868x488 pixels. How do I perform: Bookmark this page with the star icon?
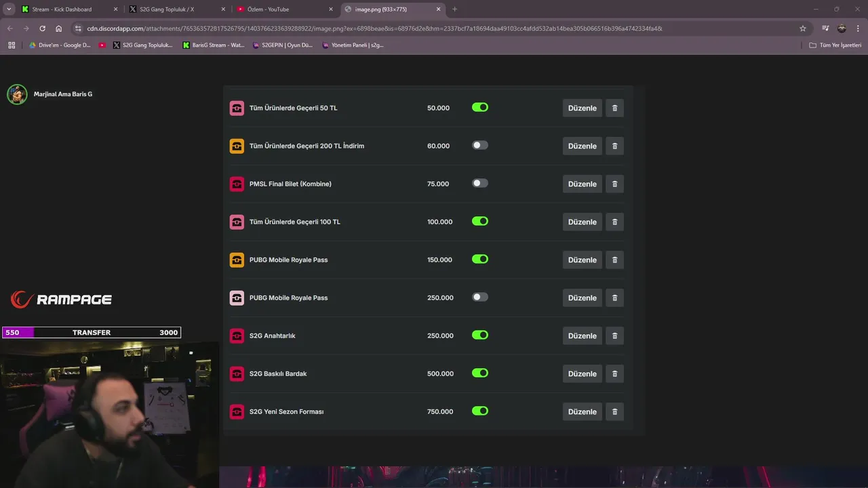(803, 28)
